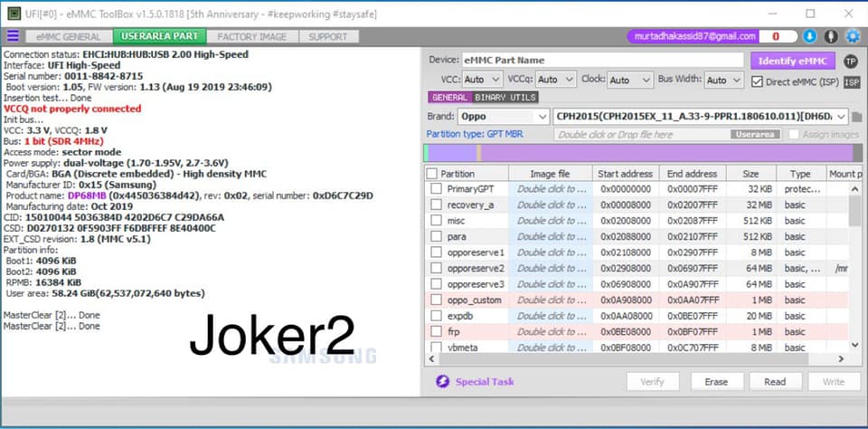Click the blue download update icon
Viewport: 868px width, 429px height.
pyautogui.click(x=809, y=36)
